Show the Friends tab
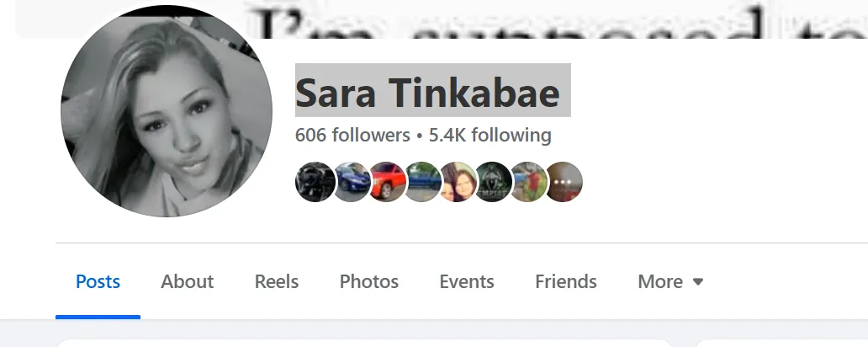Image resolution: width=868 pixels, height=347 pixels. point(566,281)
